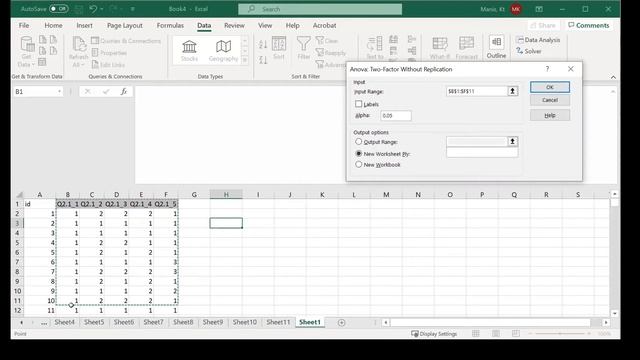Screen dimensions: 640x360
Task: Open the Undo history dropdown
Action: pos(101,9)
